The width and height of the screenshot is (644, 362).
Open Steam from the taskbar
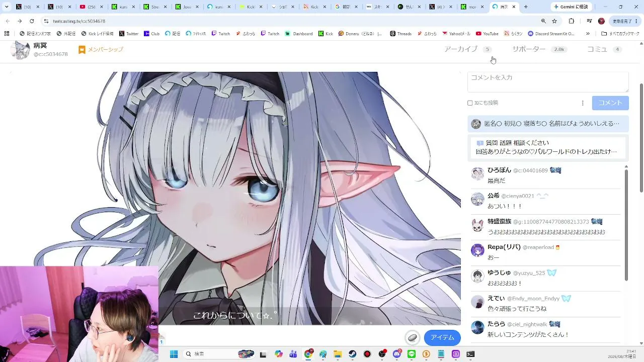click(353, 354)
